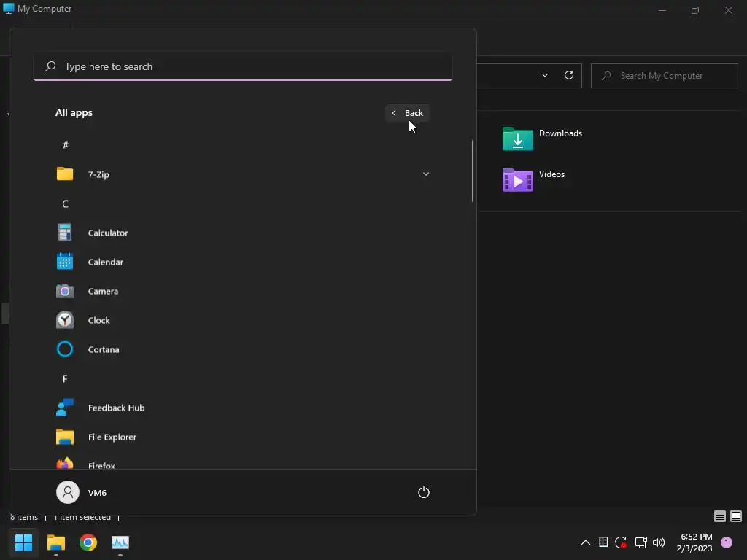Jump to the F letter header
This screenshot has height=560, width=747.
pyautogui.click(x=65, y=378)
